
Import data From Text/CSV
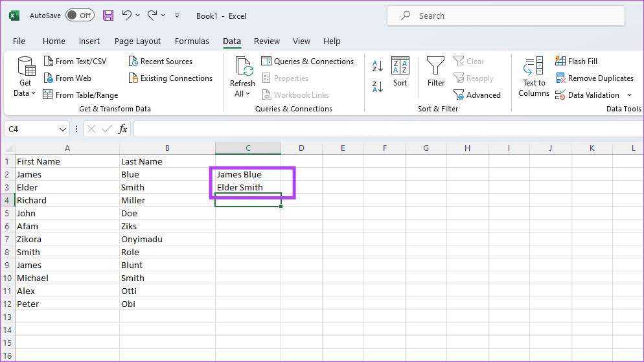point(75,61)
